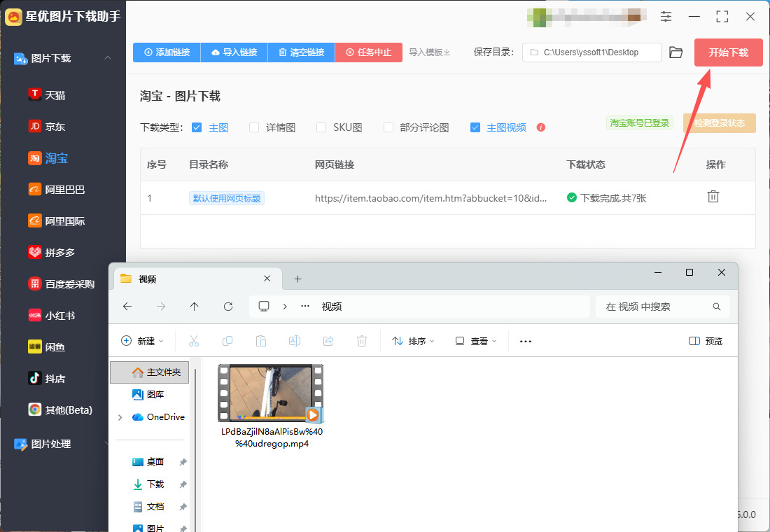Select 拼多多 in the sidebar
The width and height of the screenshot is (770, 532).
coord(60,252)
